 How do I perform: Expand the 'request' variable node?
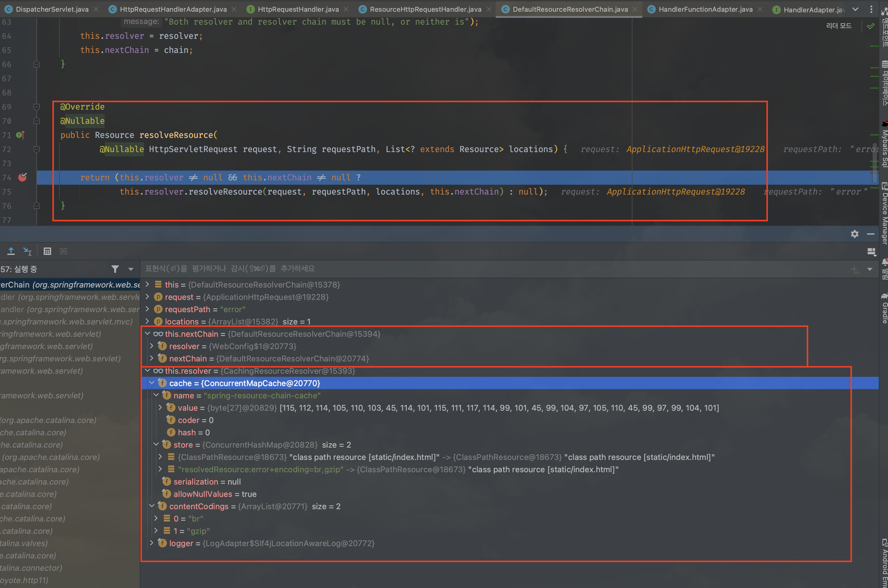[x=147, y=297]
